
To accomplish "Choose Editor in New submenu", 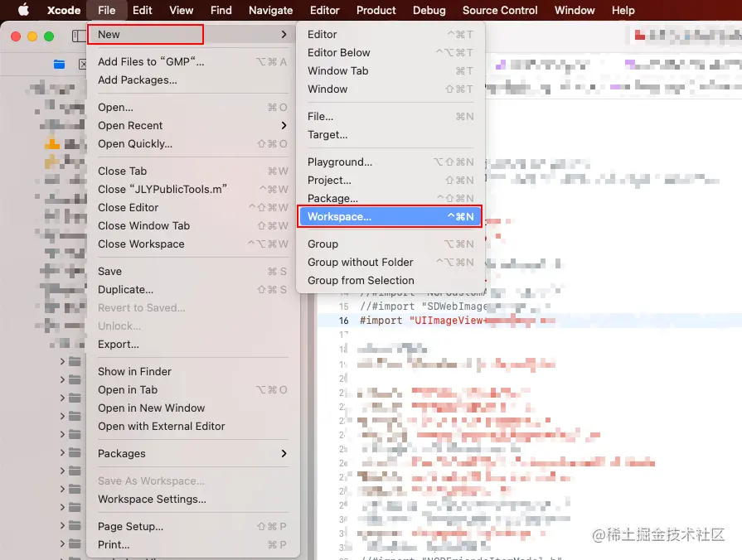I will (390, 35).
